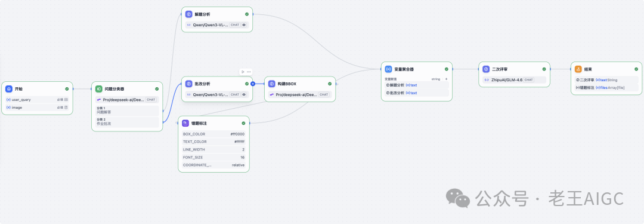Click the COORDINATE relative parameter row
Screen dimensions: 644x224
213,165
